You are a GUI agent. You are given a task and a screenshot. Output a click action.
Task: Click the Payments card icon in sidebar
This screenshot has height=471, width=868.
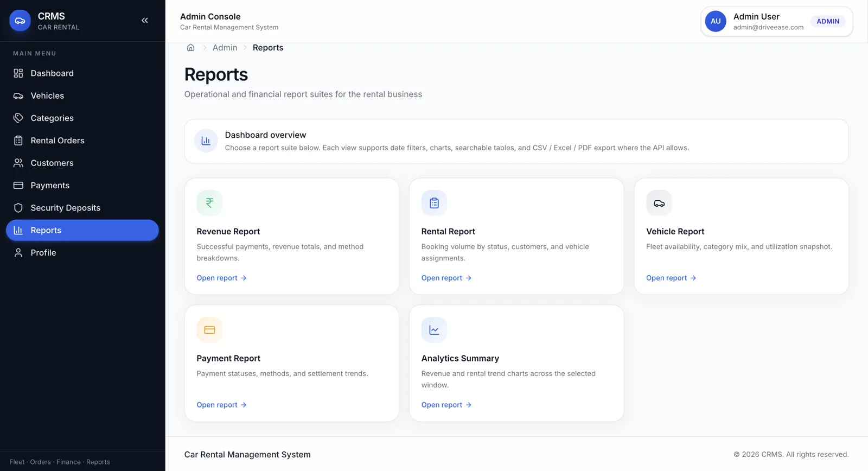18,186
